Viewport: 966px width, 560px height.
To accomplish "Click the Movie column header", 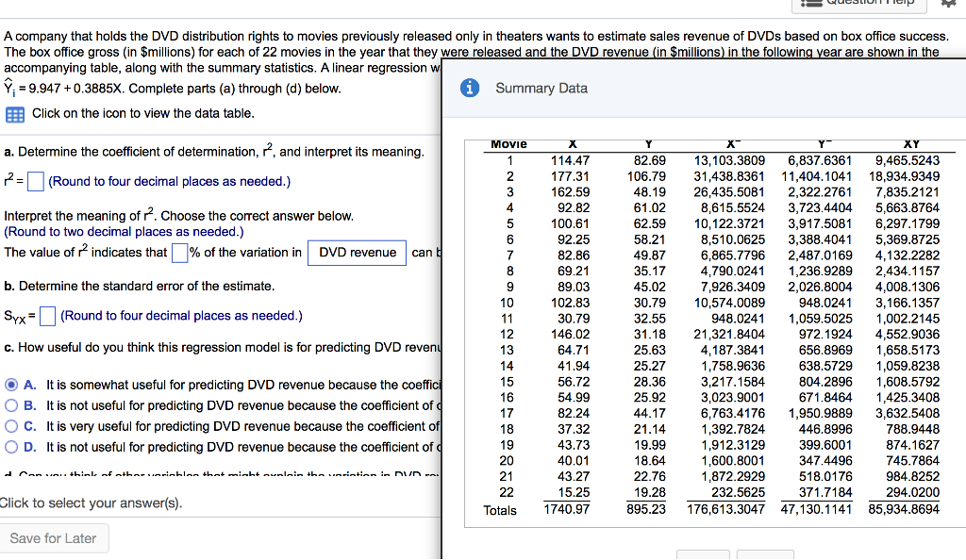I will (x=508, y=144).
